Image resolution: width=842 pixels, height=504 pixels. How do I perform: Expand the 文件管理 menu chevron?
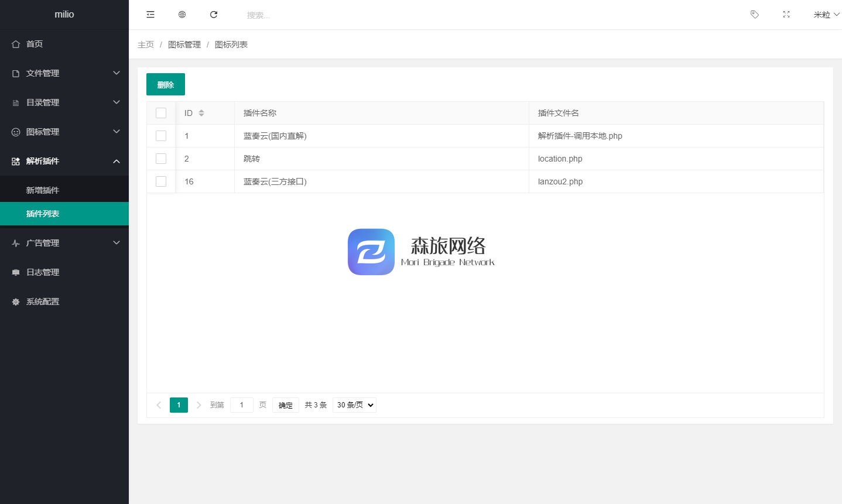click(x=117, y=73)
